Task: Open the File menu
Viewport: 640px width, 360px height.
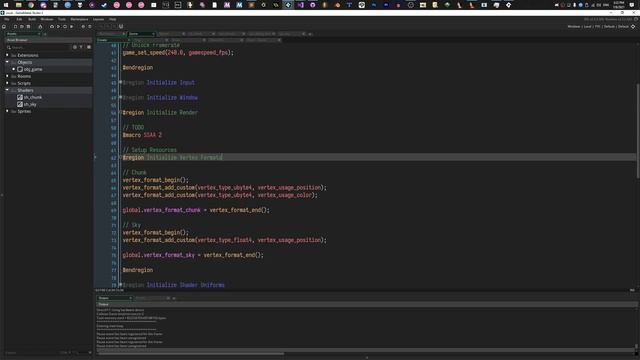Action: coord(7,19)
